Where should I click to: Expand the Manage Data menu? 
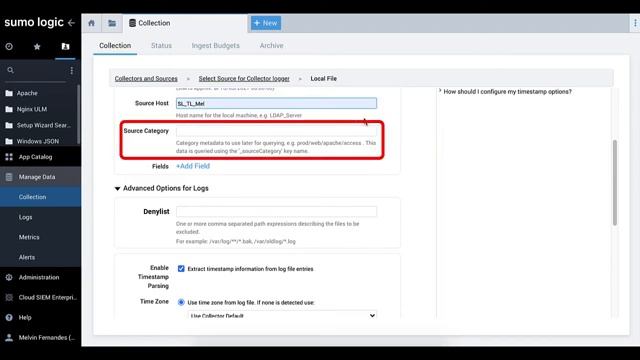click(40, 177)
